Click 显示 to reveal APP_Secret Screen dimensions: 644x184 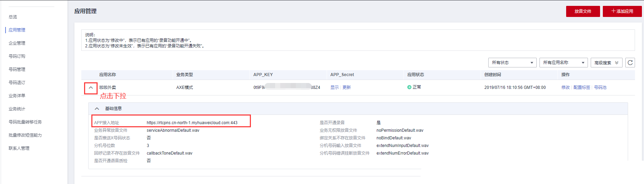point(334,88)
